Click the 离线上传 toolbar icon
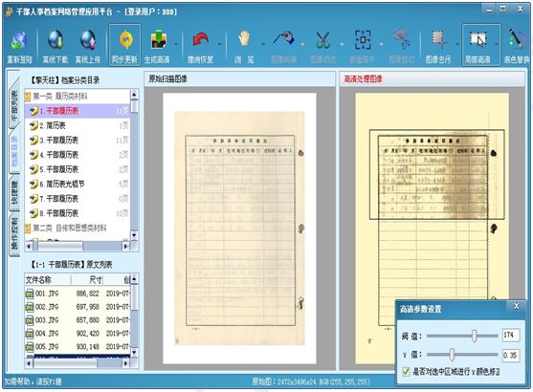Screen dimensions: 533x392 88,40
